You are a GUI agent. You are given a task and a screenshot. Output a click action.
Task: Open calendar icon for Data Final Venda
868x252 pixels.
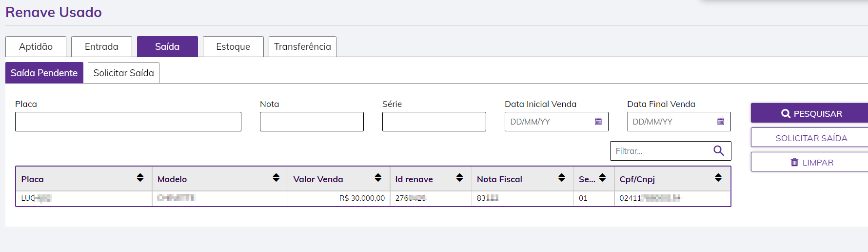click(721, 122)
